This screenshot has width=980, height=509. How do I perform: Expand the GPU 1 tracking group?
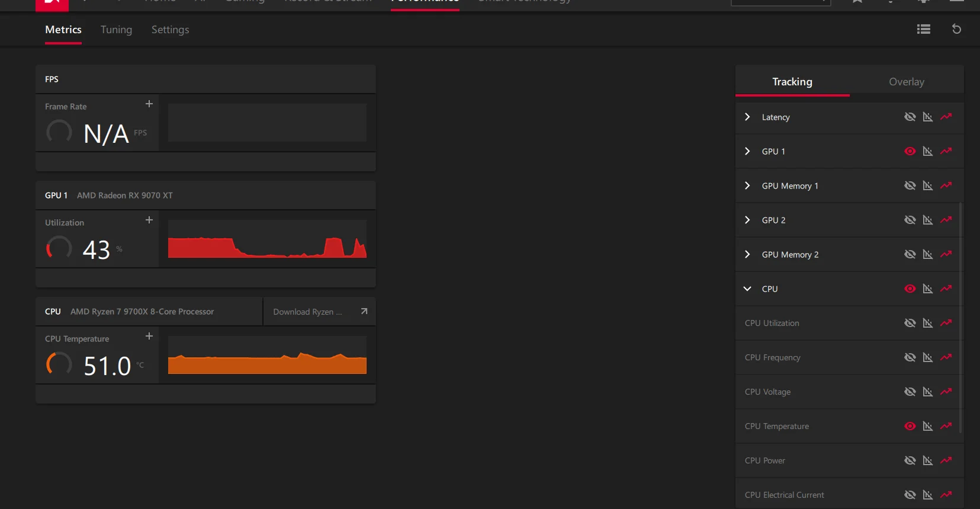747,151
